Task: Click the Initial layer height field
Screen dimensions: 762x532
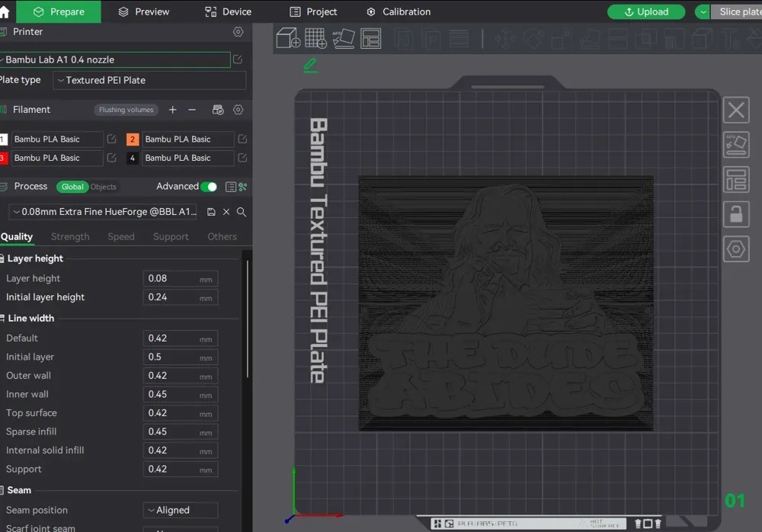Action: coord(181,297)
